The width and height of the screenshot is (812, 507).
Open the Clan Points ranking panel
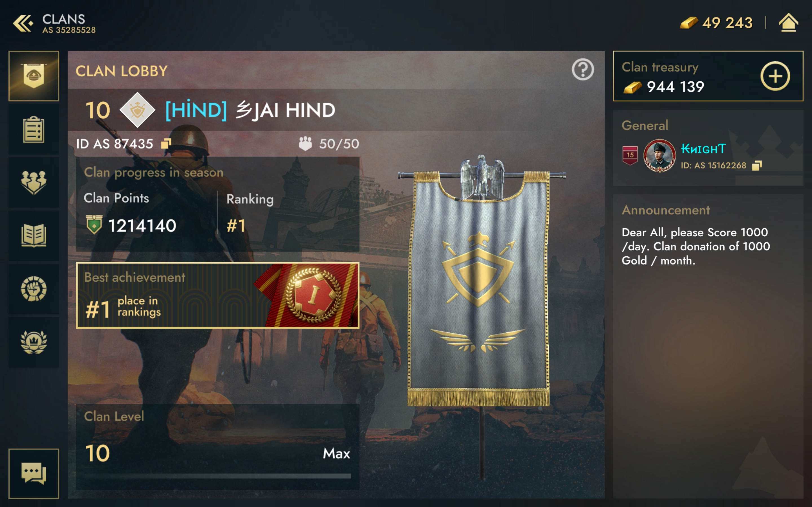(218, 204)
